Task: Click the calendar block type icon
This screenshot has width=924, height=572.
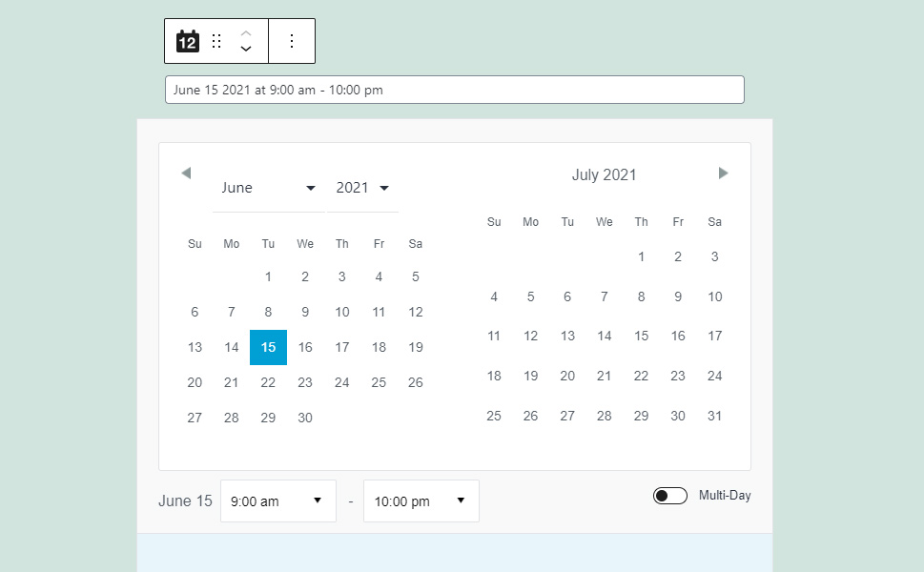Action: [188, 41]
